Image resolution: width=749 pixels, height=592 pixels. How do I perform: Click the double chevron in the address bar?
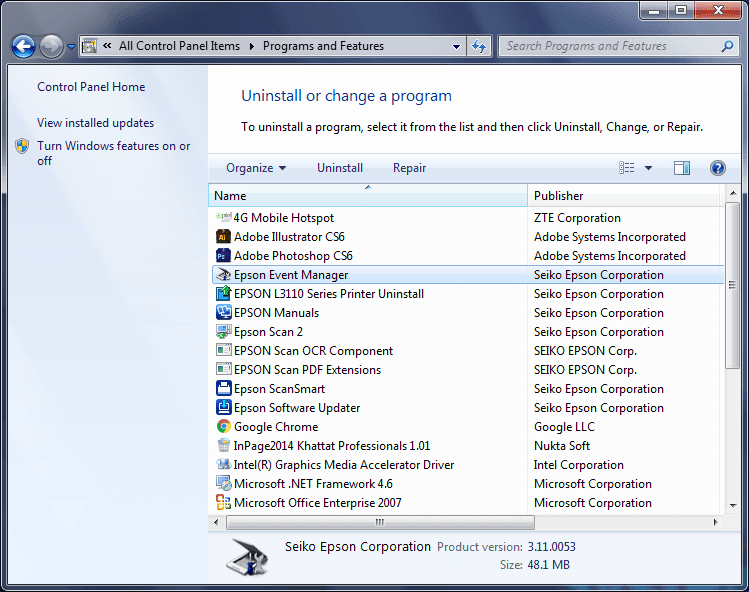(107, 45)
